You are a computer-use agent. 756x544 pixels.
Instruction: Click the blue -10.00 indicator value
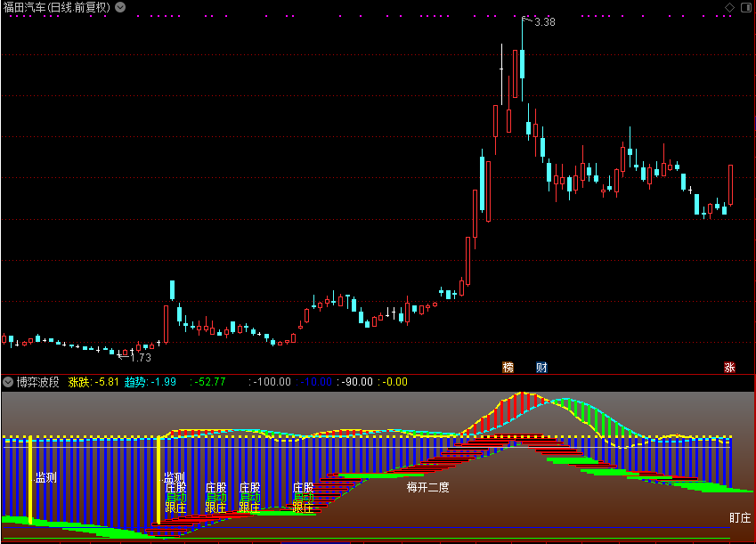click(x=313, y=382)
